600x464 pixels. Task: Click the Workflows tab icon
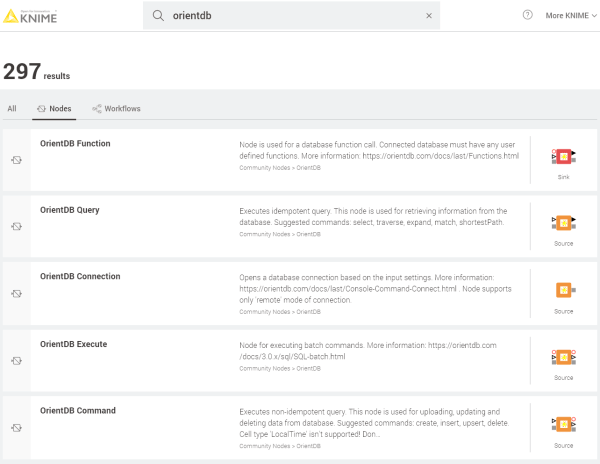[97, 109]
